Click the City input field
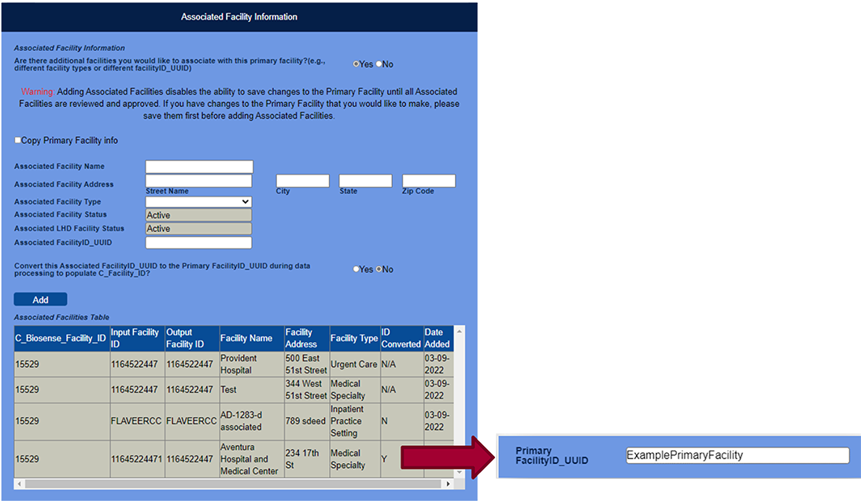 coord(302,180)
